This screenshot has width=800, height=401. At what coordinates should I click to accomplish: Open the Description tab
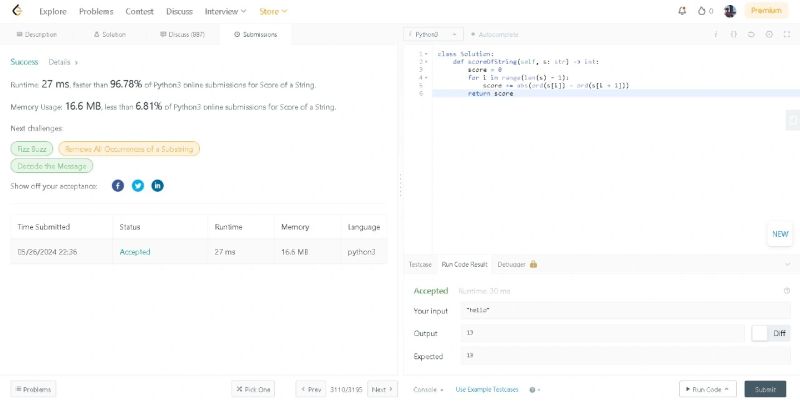pyautogui.click(x=38, y=34)
